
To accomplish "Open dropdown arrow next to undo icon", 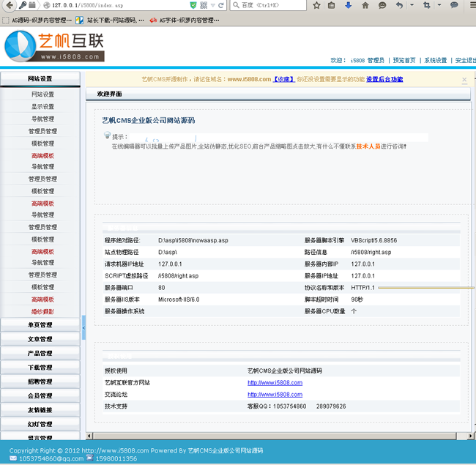I will [412, 5].
